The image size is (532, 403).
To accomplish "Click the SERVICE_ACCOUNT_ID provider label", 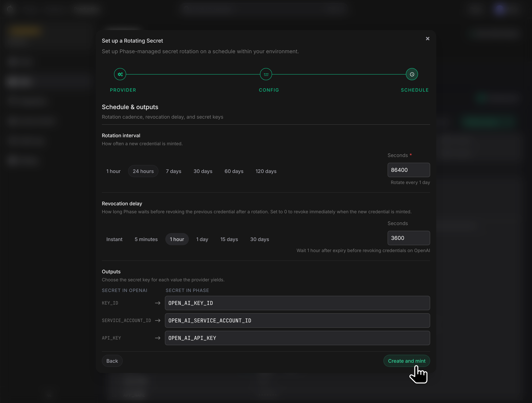I will [126, 320].
